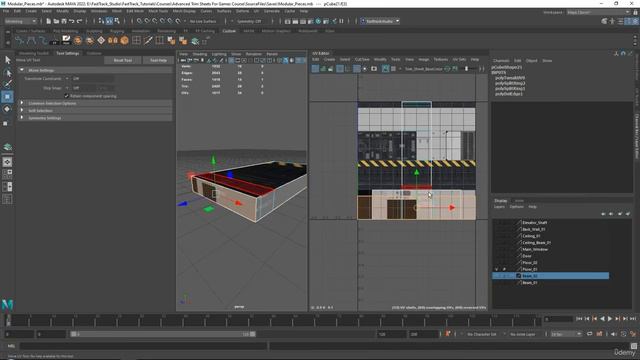Click the audio speaker icon
Image resolution: width=640 pixels, height=360 pixels.
coord(614,334)
